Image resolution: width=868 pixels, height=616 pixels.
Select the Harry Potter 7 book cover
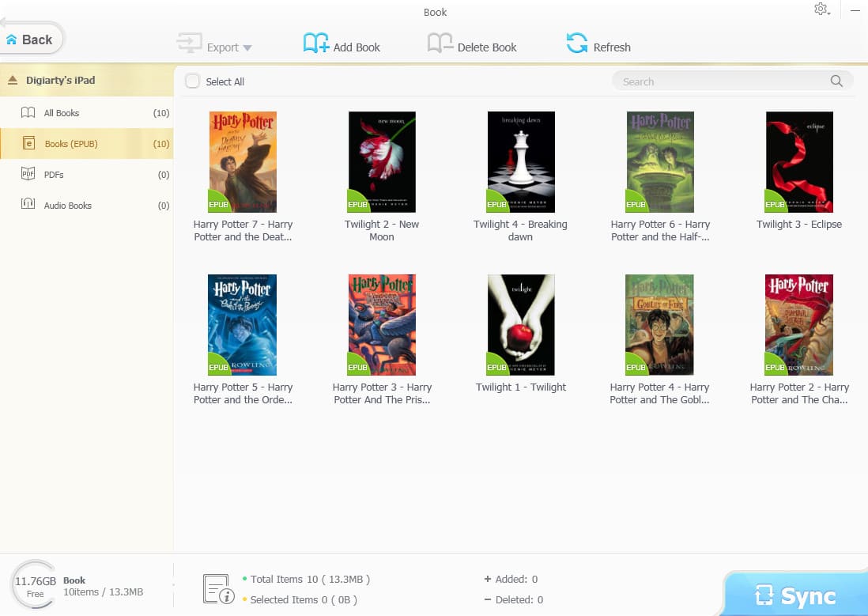coord(243,162)
